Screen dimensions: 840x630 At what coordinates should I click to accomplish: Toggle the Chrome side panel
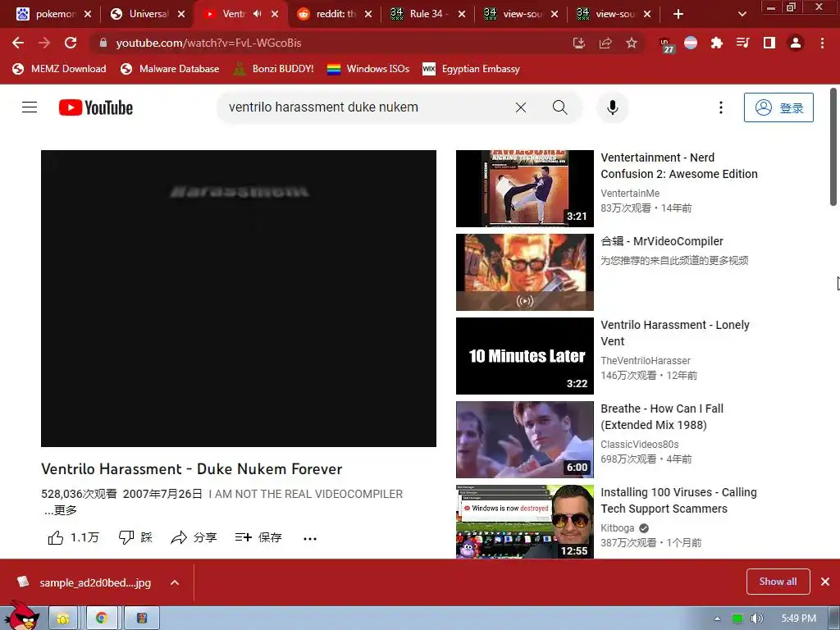769,43
